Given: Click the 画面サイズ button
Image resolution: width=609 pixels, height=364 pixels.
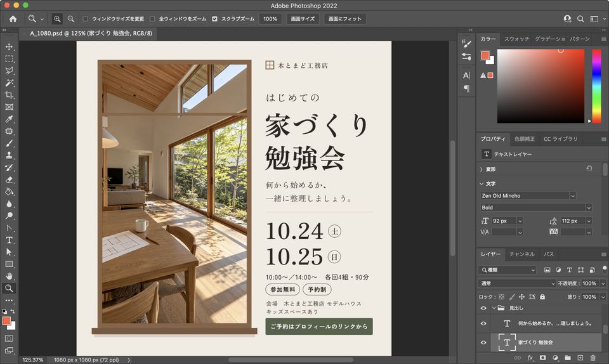Looking at the screenshot, I should click(303, 18).
